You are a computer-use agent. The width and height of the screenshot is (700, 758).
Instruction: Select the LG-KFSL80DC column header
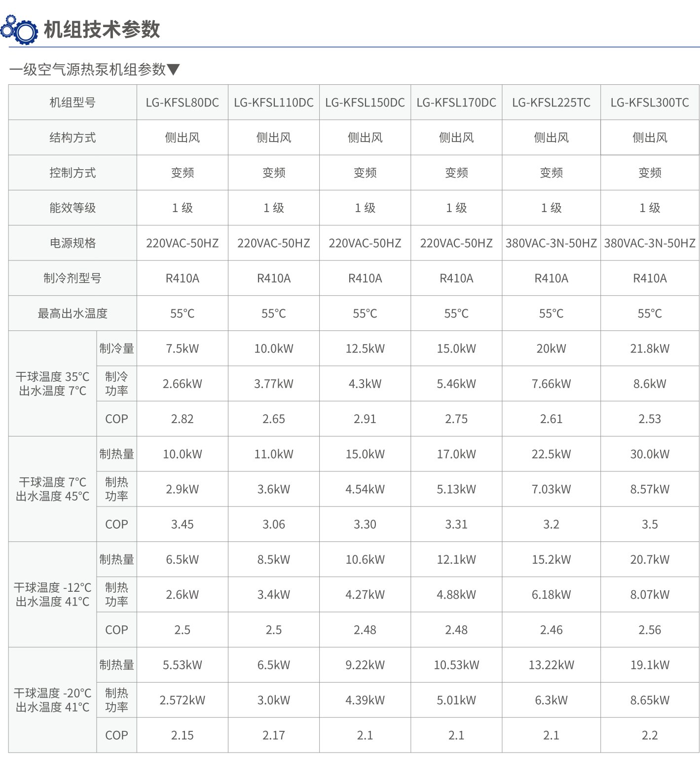182,103
